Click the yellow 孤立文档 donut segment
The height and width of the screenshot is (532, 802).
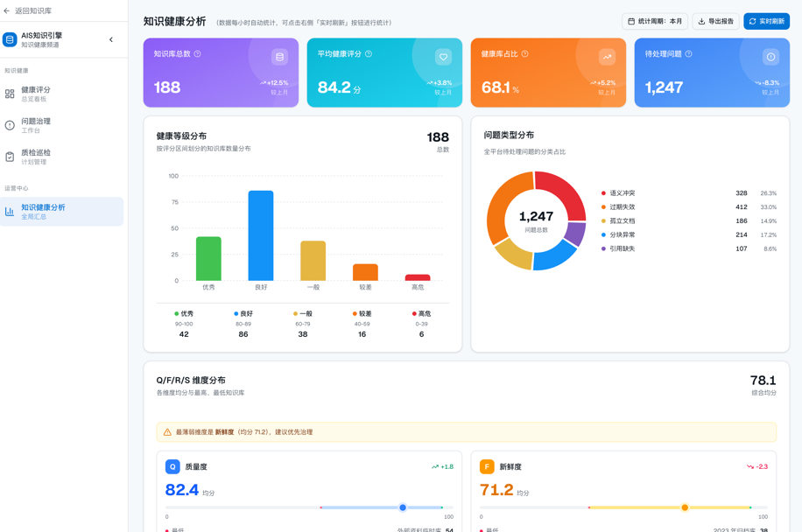pyautogui.click(x=513, y=254)
